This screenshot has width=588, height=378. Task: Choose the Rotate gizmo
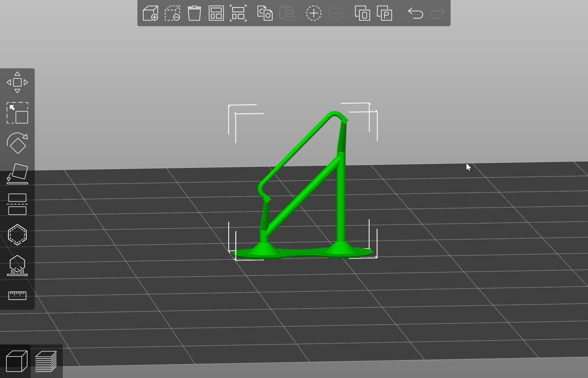point(17,143)
